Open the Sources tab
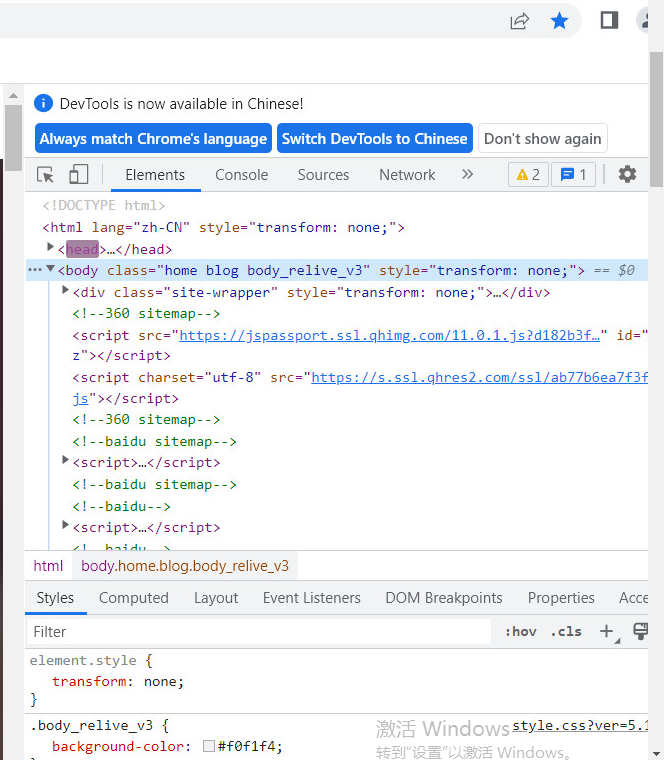This screenshot has height=760, width=664. (x=323, y=175)
